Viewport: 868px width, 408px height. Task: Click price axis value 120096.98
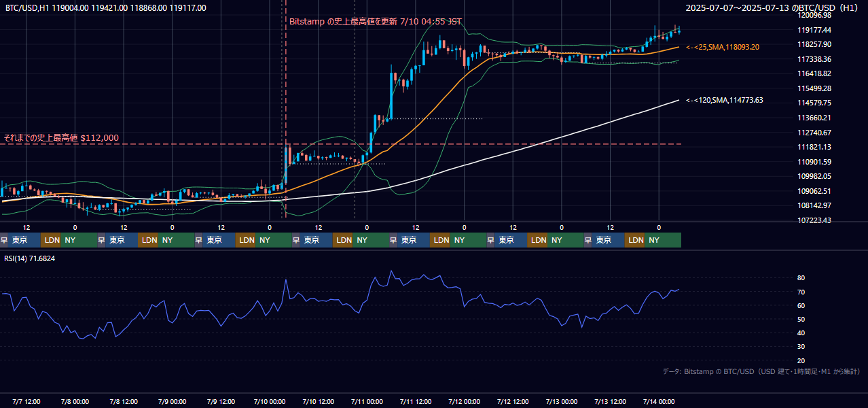(814, 15)
